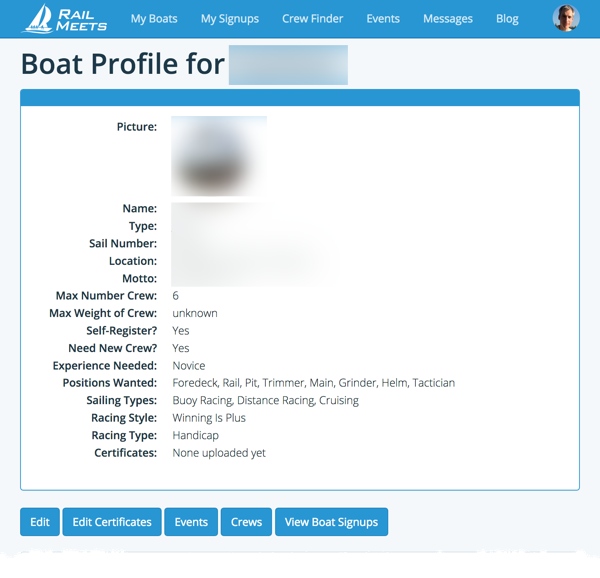Click the Sailing Types value text

[265, 401]
